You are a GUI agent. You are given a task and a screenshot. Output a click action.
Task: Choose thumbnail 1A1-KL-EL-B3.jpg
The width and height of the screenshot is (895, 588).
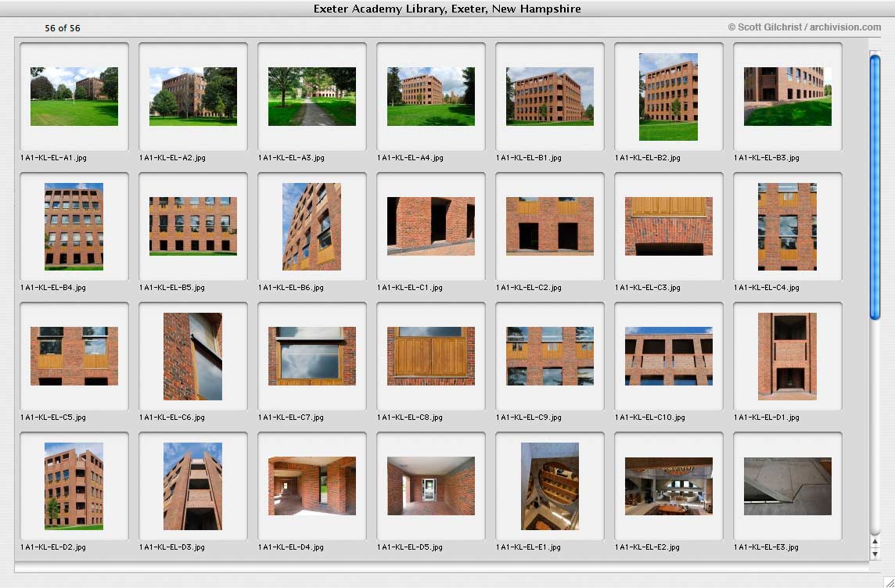click(x=788, y=96)
